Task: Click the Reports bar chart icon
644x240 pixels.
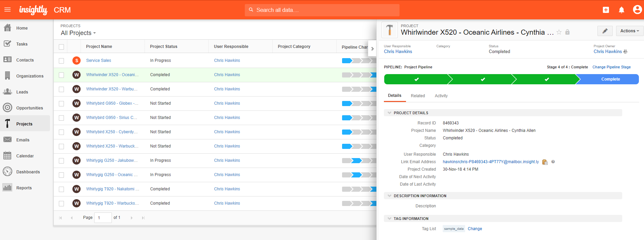Action: pyautogui.click(x=7, y=188)
